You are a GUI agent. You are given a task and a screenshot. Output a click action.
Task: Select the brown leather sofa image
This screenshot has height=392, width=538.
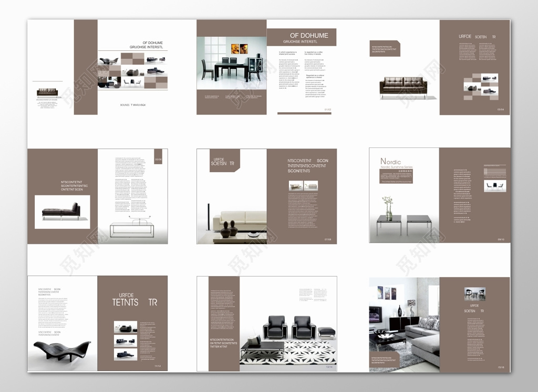(403, 87)
